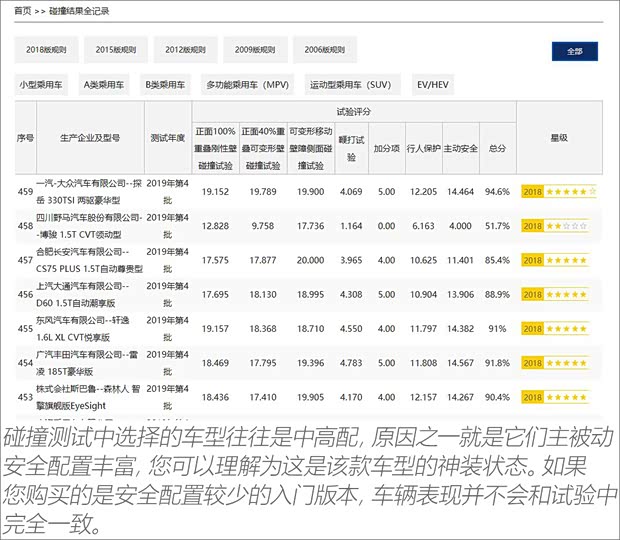Click the 主动安全 column header

tap(461, 148)
